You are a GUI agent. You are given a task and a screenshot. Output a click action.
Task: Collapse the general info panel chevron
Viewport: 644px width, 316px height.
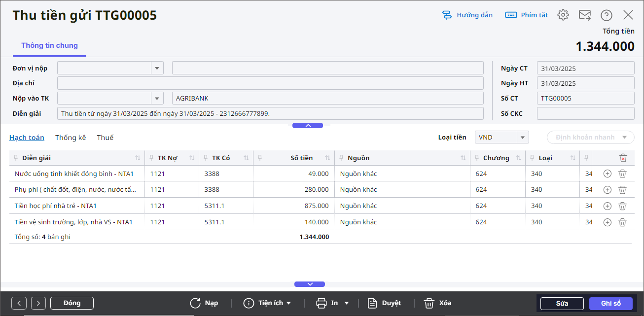[308, 126]
